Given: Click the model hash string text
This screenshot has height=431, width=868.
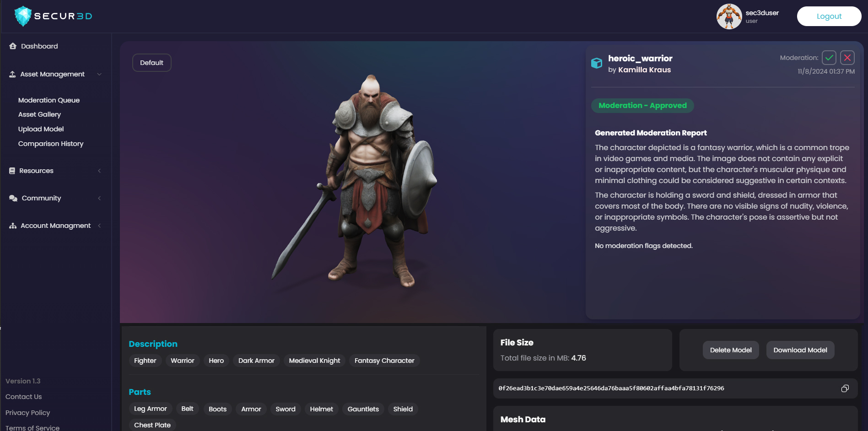Looking at the screenshot, I should [611, 388].
